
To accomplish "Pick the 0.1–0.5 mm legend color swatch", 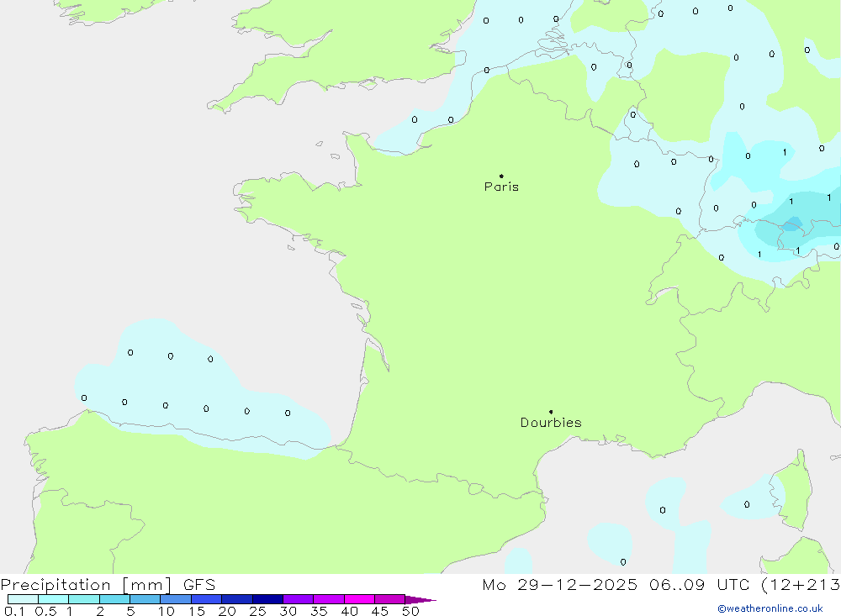I will coord(23,599).
